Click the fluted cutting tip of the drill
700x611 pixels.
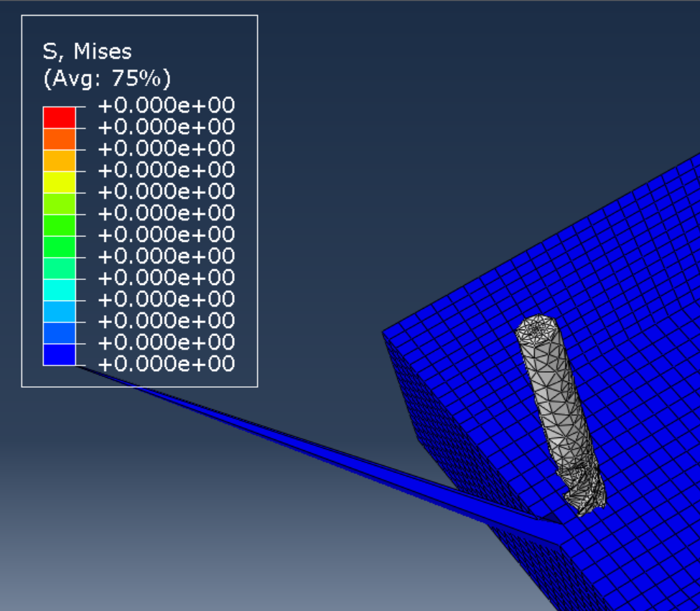pyautogui.click(x=582, y=490)
